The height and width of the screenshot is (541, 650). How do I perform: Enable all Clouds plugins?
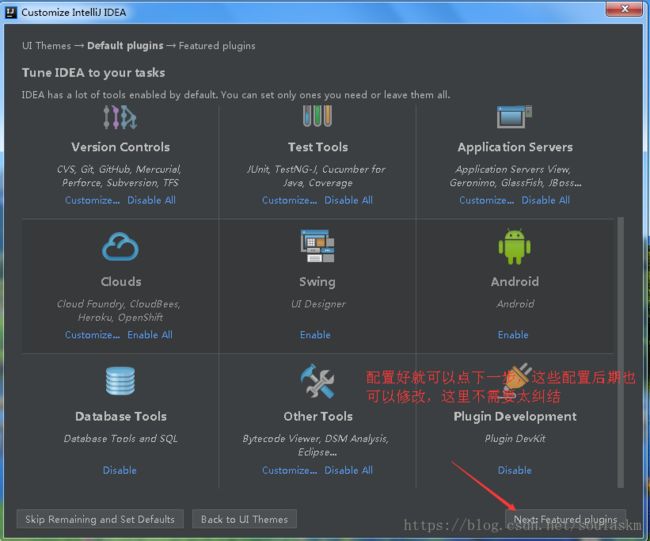[x=150, y=335]
